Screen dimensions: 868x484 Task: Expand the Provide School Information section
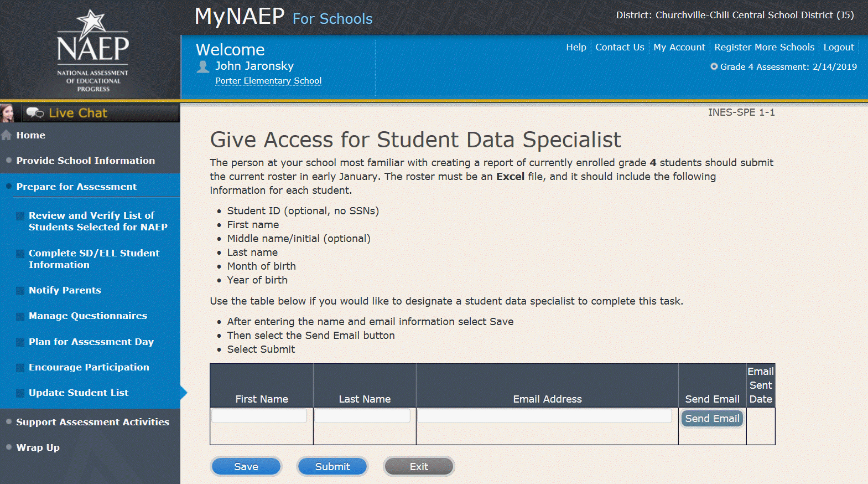pos(85,161)
